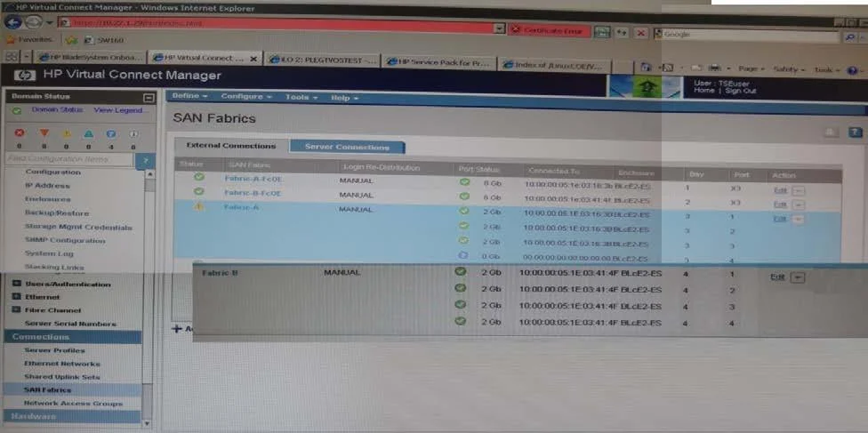This screenshot has width=868, height=433.
Task: Open Shared Uplink Sets in navigation tree
Action: (61, 377)
